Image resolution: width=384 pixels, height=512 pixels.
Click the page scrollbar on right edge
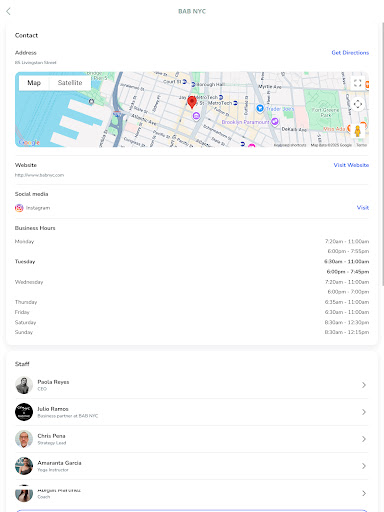[382, 153]
